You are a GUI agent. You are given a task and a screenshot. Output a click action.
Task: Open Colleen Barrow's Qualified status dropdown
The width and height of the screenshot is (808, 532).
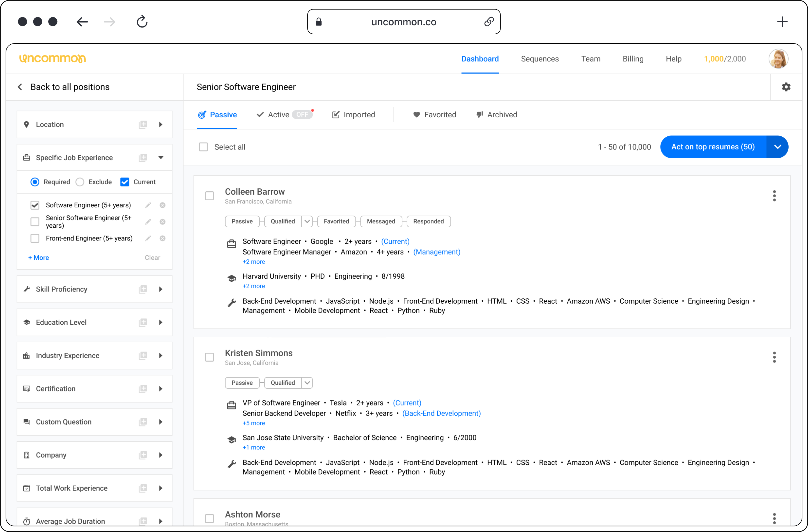pyautogui.click(x=307, y=221)
